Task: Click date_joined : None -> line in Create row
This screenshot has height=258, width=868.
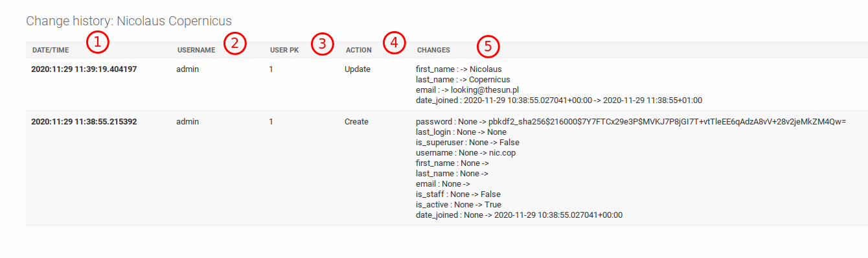Action: point(519,215)
